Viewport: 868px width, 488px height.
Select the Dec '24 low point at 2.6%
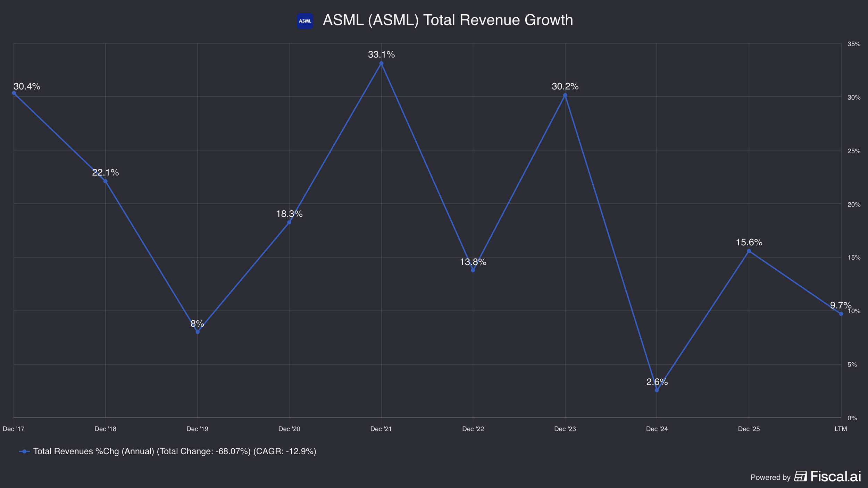click(x=657, y=390)
